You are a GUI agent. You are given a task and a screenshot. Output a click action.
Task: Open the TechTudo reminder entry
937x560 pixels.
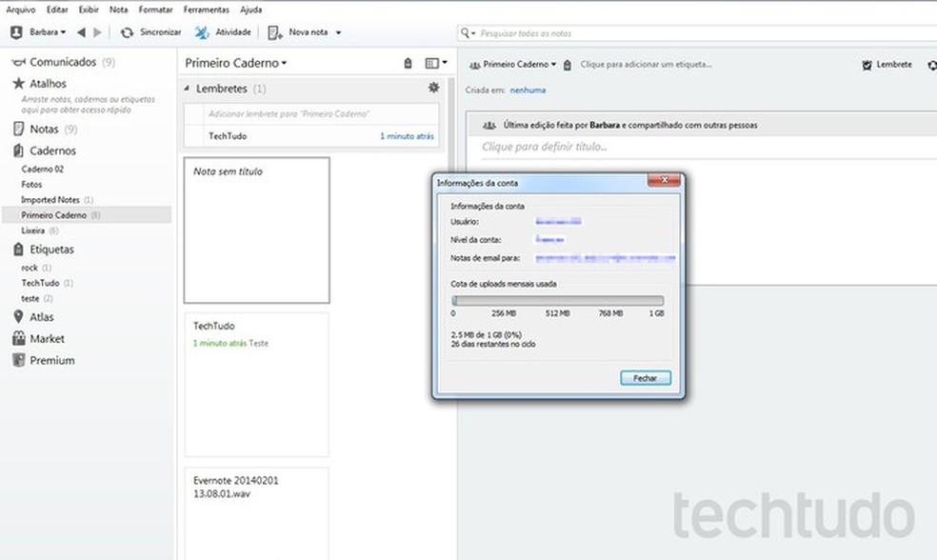pyautogui.click(x=311, y=136)
